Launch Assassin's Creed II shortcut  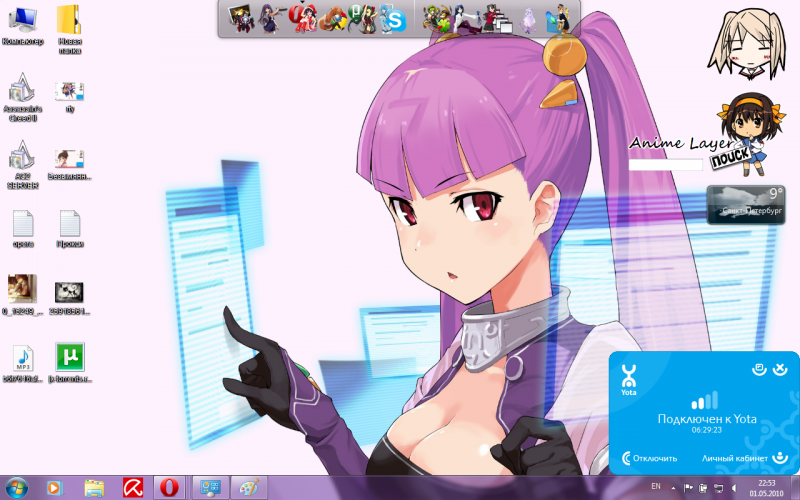(x=22, y=97)
